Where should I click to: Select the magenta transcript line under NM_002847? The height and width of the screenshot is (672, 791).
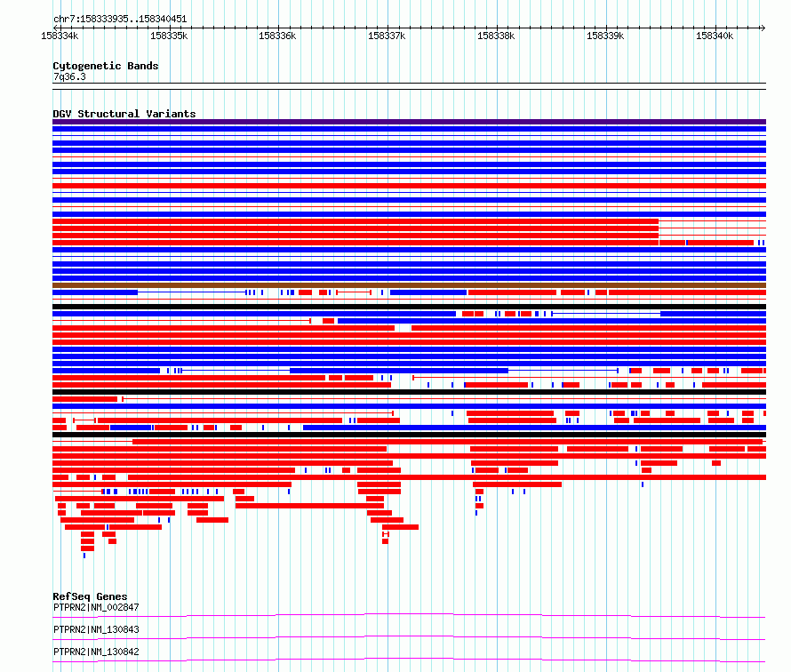coord(409,615)
